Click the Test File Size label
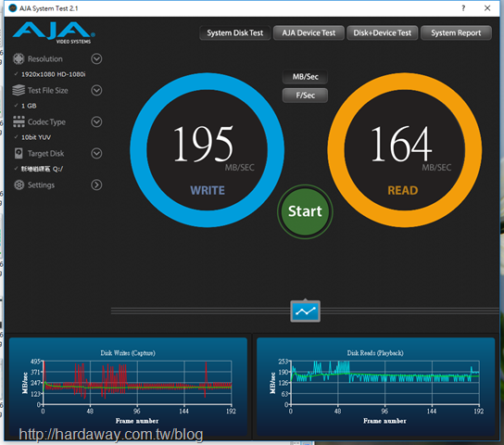The width and height of the screenshot is (504, 445). point(48,90)
